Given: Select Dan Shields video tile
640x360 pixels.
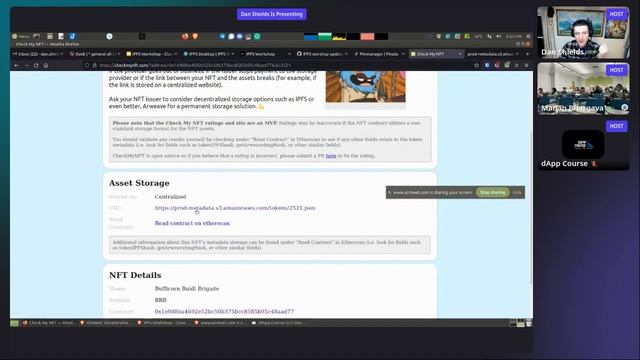Looking at the screenshot, I should (x=583, y=33).
